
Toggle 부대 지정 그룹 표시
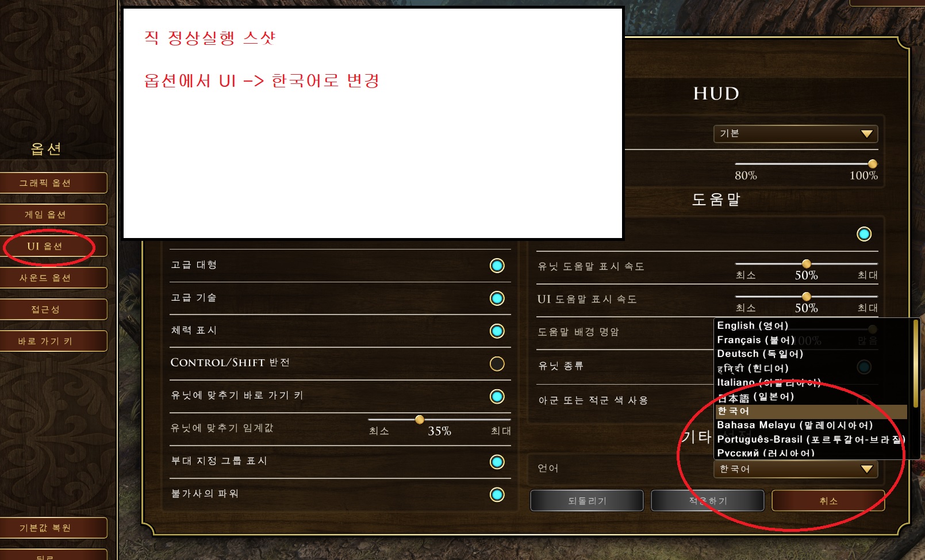[497, 462]
